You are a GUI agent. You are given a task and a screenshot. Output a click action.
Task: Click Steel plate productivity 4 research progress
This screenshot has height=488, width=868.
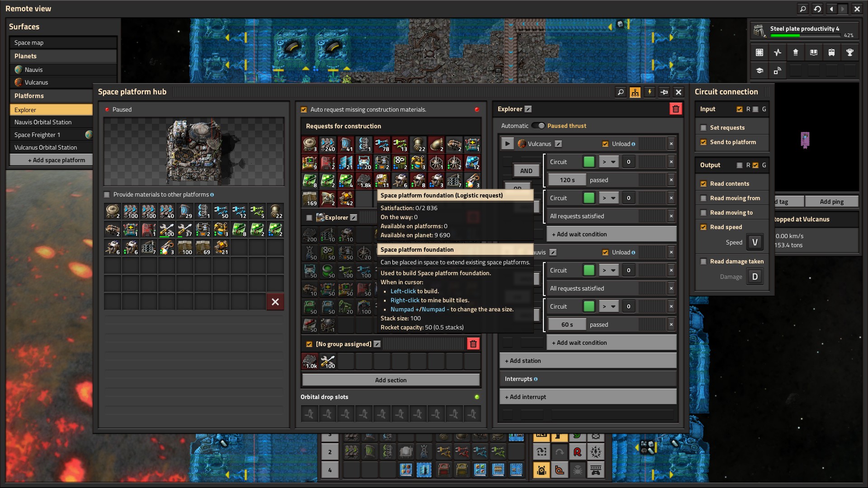pyautogui.click(x=805, y=31)
